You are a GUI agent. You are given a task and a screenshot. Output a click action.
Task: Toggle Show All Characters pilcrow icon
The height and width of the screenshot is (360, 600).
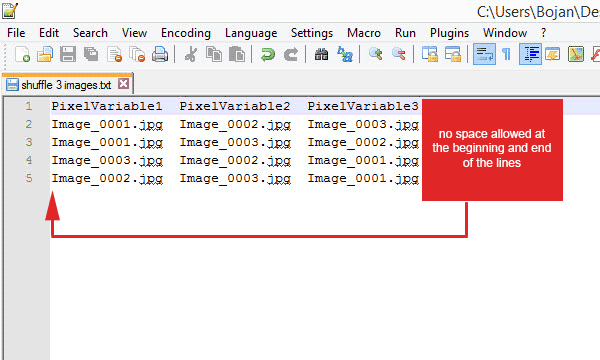tap(506, 54)
